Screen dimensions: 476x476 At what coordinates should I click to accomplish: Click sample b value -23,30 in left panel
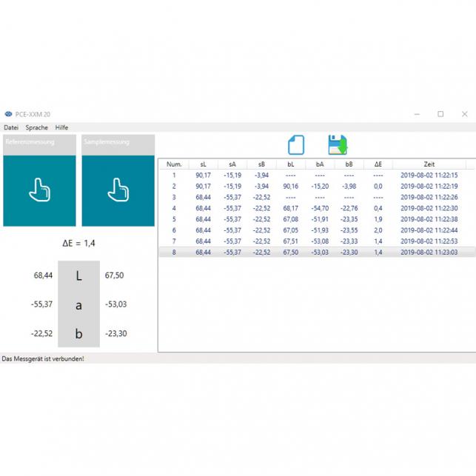pyautogui.click(x=115, y=333)
